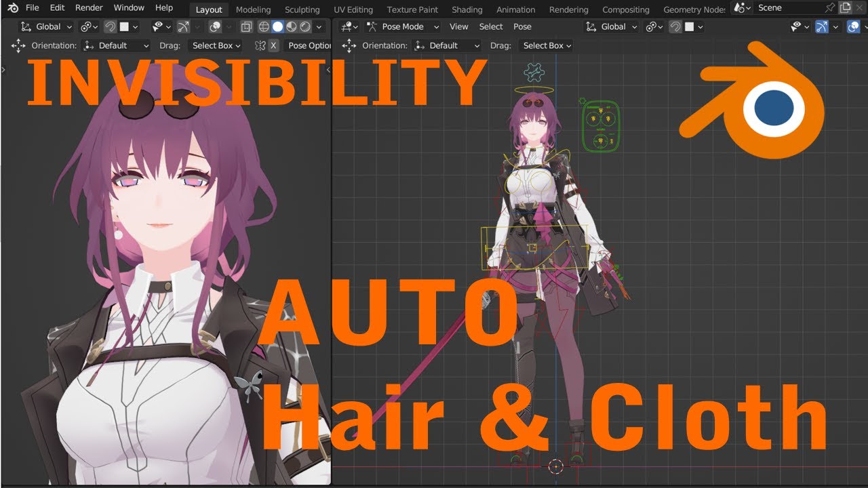
Task: Open right viewport View menu
Action: point(459,26)
